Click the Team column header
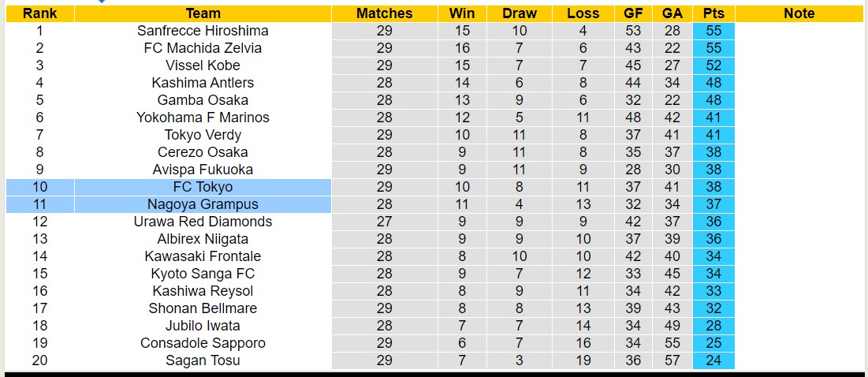 point(203,13)
